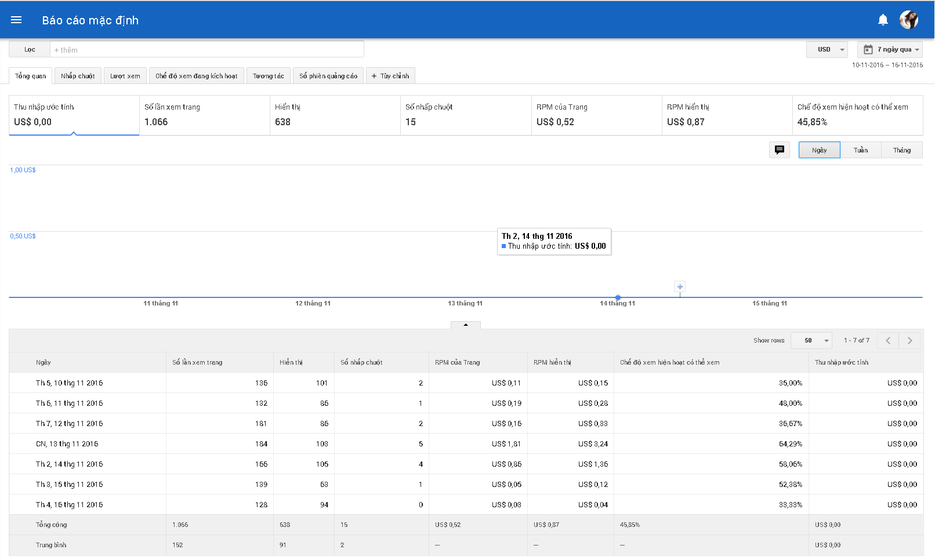
Task: Select the 14 tháng 11 data point
Action: tap(618, 297)
